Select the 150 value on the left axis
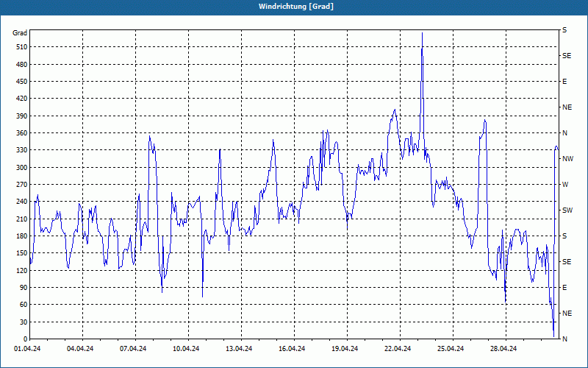 click(23, 253)
